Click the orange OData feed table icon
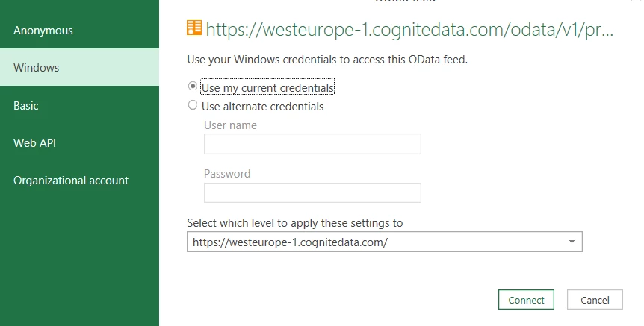 coord(193,28)
